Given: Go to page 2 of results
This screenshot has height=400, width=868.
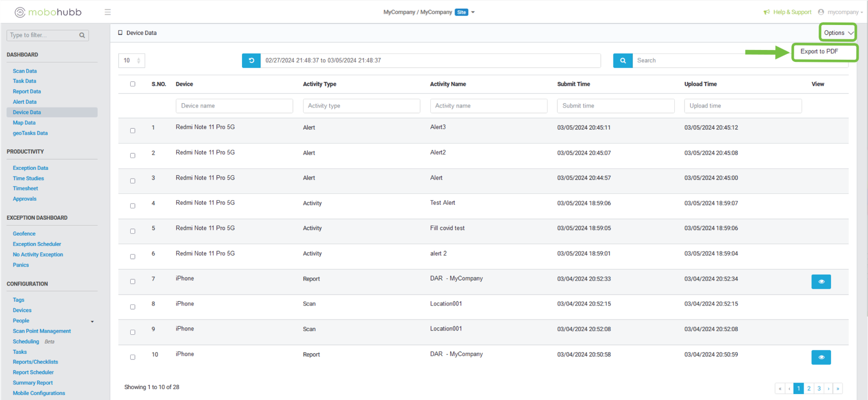Looking at the screenshot, I should (x=809, y=389).
